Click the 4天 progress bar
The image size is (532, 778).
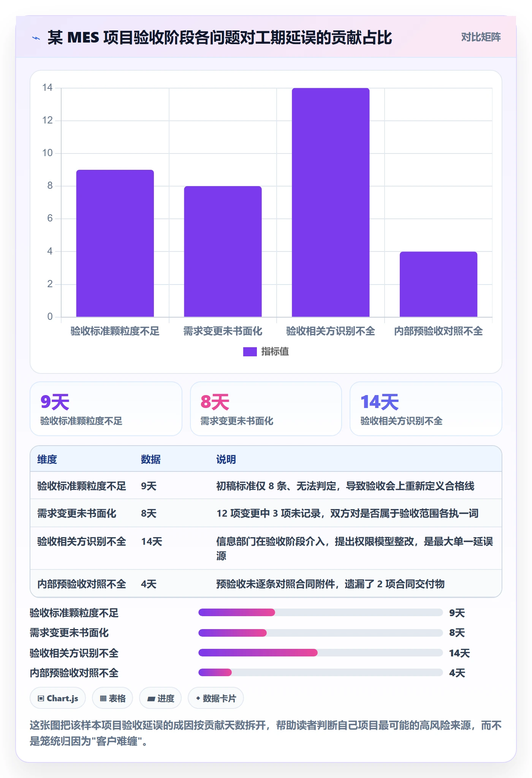(x=320, y=672)
